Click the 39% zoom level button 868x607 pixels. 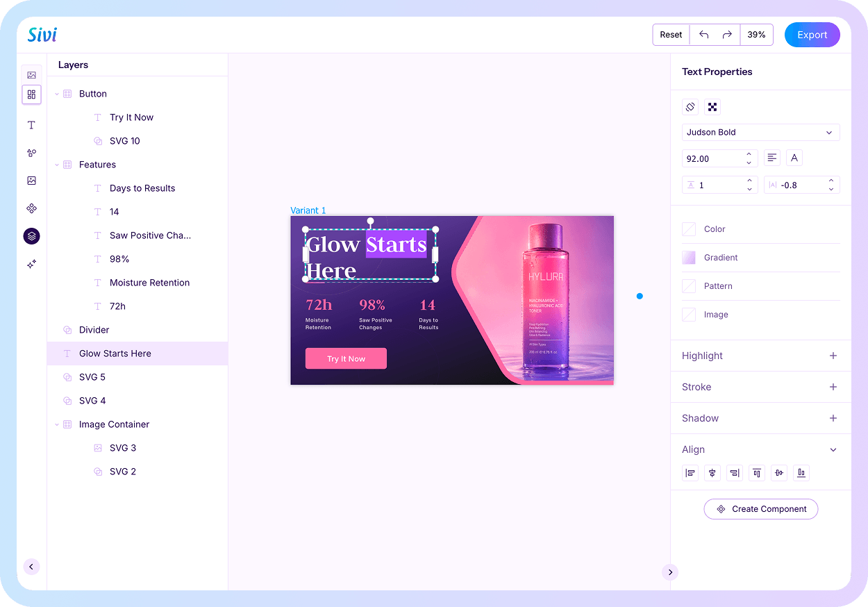click(x=757, y=35)
